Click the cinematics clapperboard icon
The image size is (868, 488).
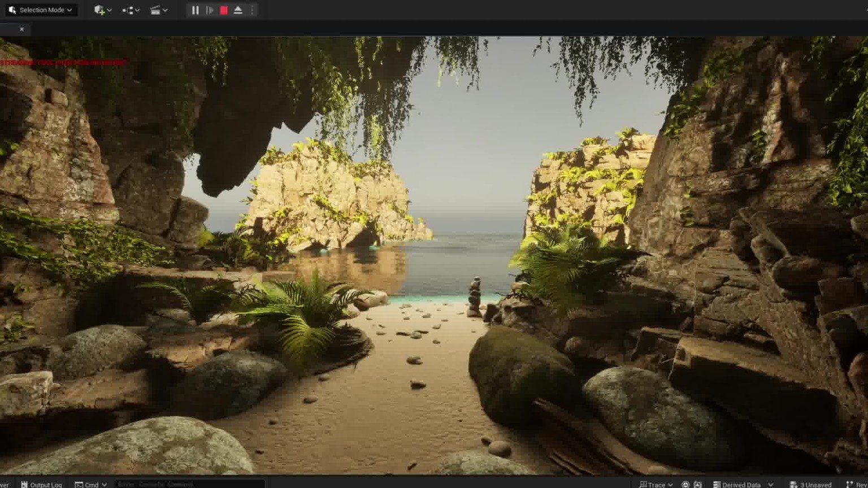[x=155, y=10]
